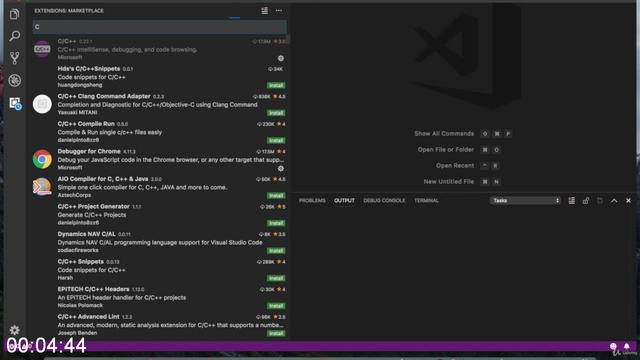This screenshot has width=640, height=360.
Task: Open the More Actions ellipsis in Extensions header
Action: click(x=279, y=11)
